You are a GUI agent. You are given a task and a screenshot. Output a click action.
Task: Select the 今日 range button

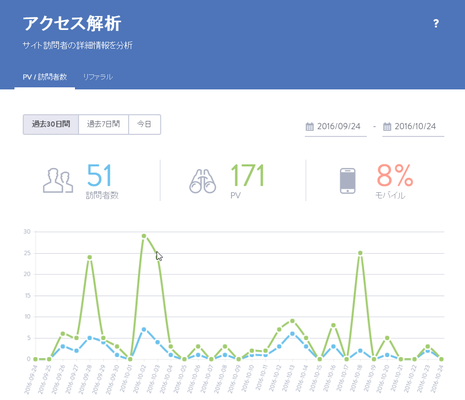[144, 124]
